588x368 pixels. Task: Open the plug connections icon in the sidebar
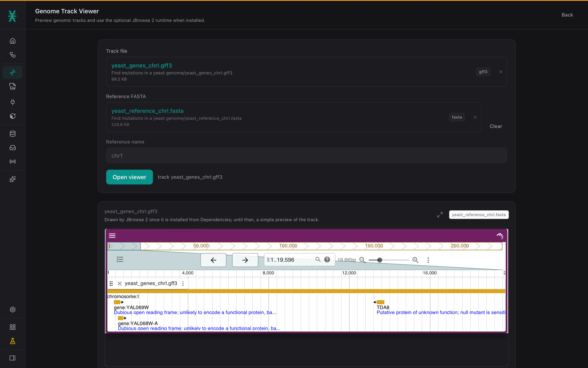click(x=13, y=102)
